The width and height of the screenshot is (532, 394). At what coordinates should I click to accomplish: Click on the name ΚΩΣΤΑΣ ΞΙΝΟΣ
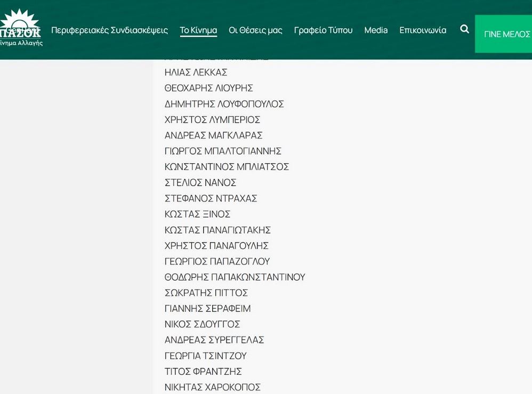[x=197, y=214]
